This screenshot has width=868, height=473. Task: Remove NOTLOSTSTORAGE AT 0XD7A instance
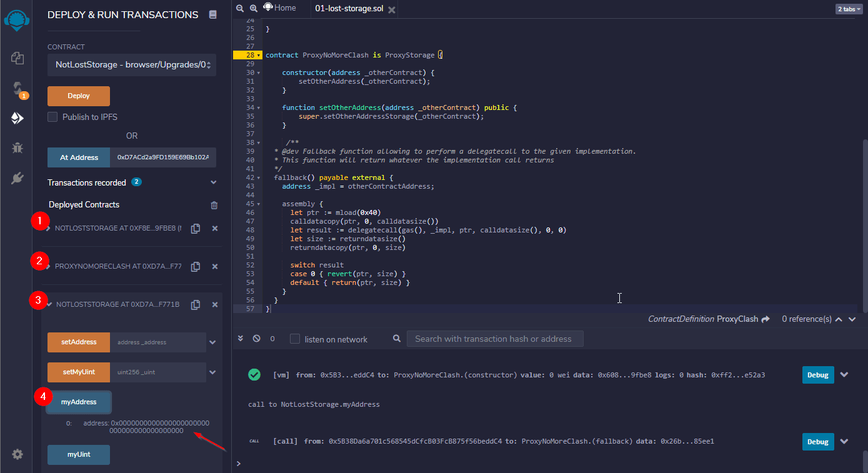click(x=215, y=305)
